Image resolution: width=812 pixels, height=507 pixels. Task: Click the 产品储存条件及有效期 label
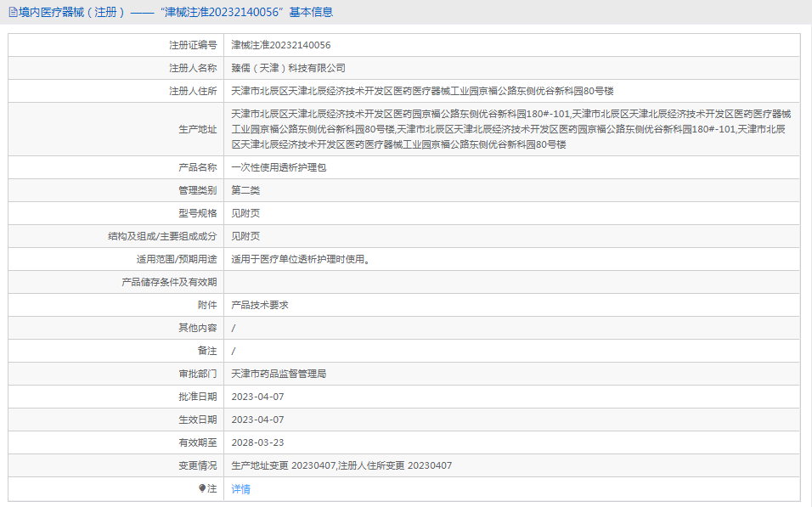pyautogui.click(x=169, y=282)
